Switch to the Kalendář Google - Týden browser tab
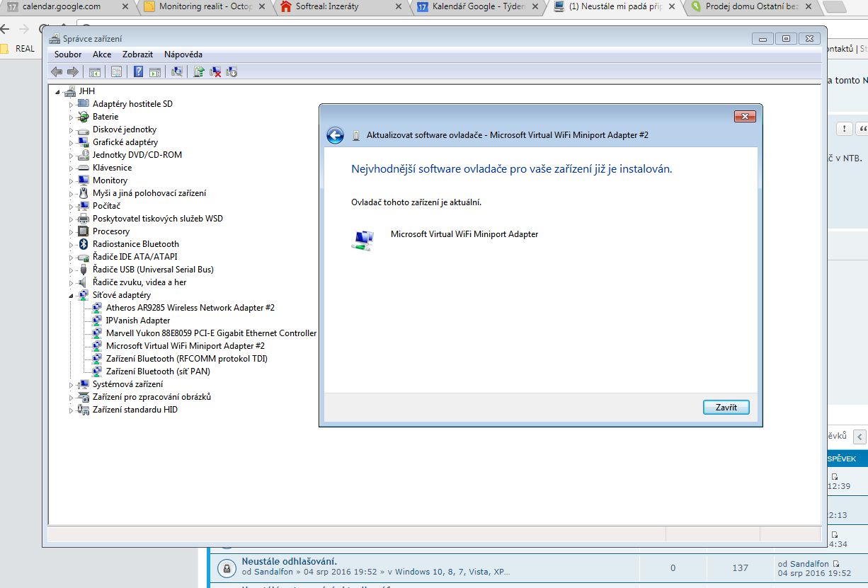This screenshot has width=868, height=588. pos(478,7)
